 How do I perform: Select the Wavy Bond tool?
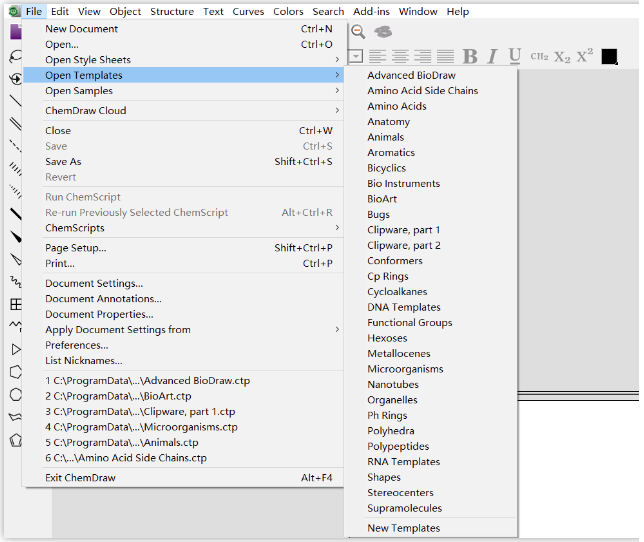pos(16,282)
